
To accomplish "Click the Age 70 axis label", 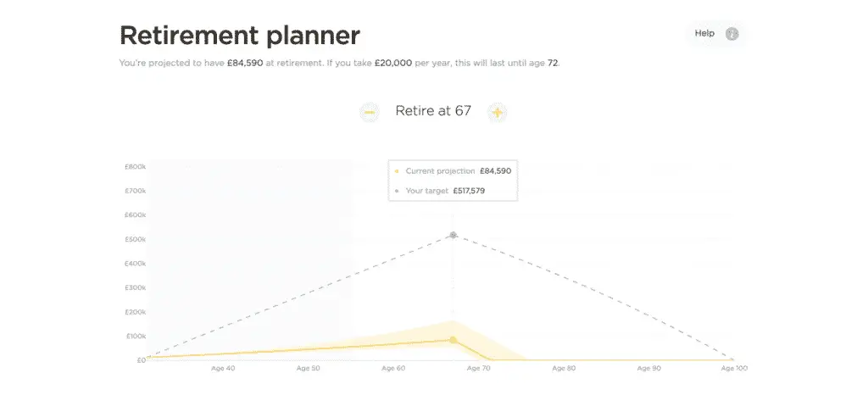I will point(478,368).
